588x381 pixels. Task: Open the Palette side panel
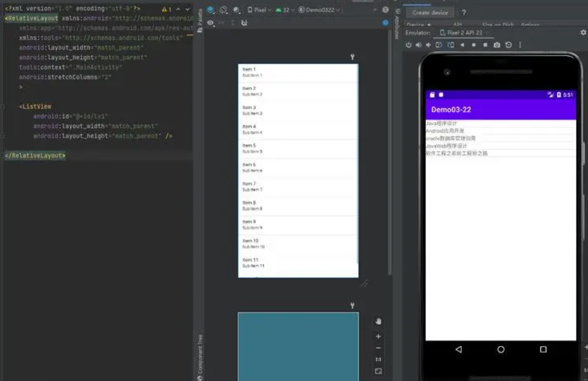[x=200, y=20]
